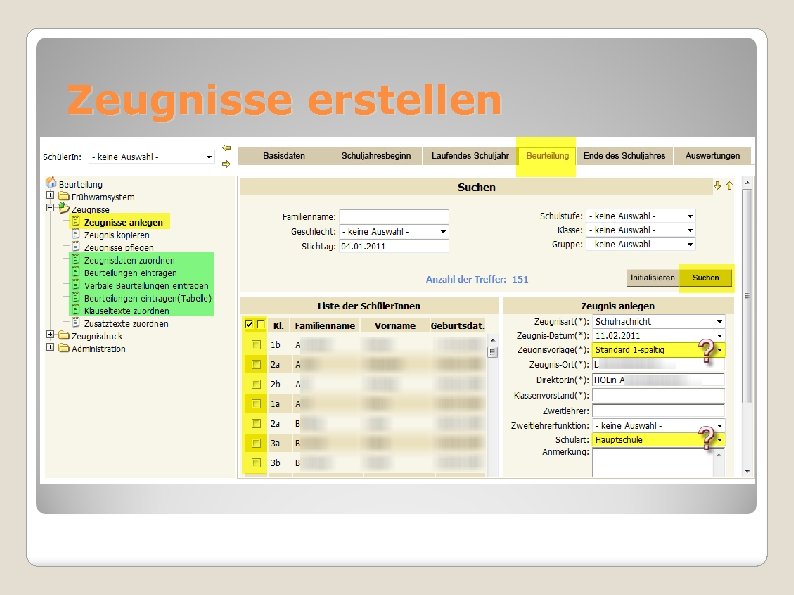The image size is (794, 595).
Task: Click the Zeugnisdruck folder icon
Action: [64, 335]
